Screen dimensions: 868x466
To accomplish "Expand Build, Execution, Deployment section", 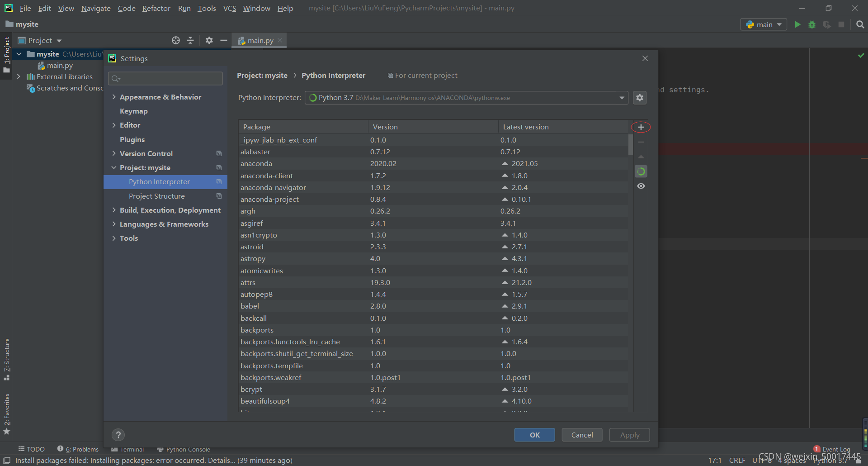I will tap(114, 210).
